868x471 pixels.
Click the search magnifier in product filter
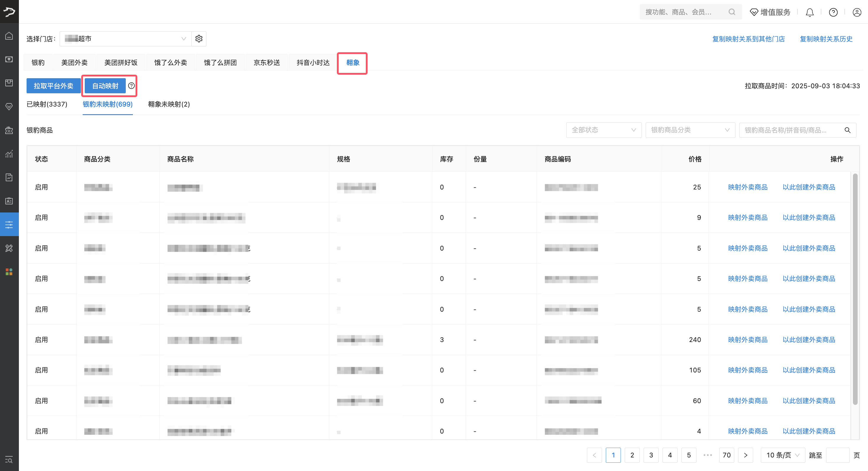point(847,130)
